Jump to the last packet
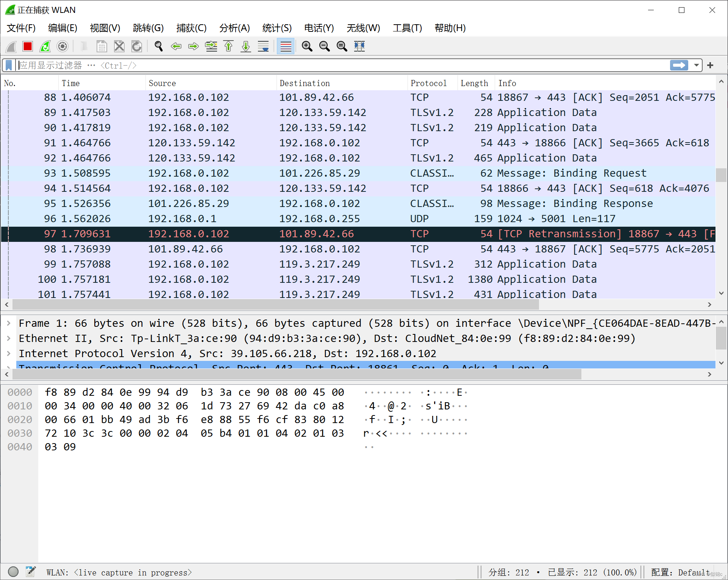This screenshot has height=580, width=728. [246, 46]
